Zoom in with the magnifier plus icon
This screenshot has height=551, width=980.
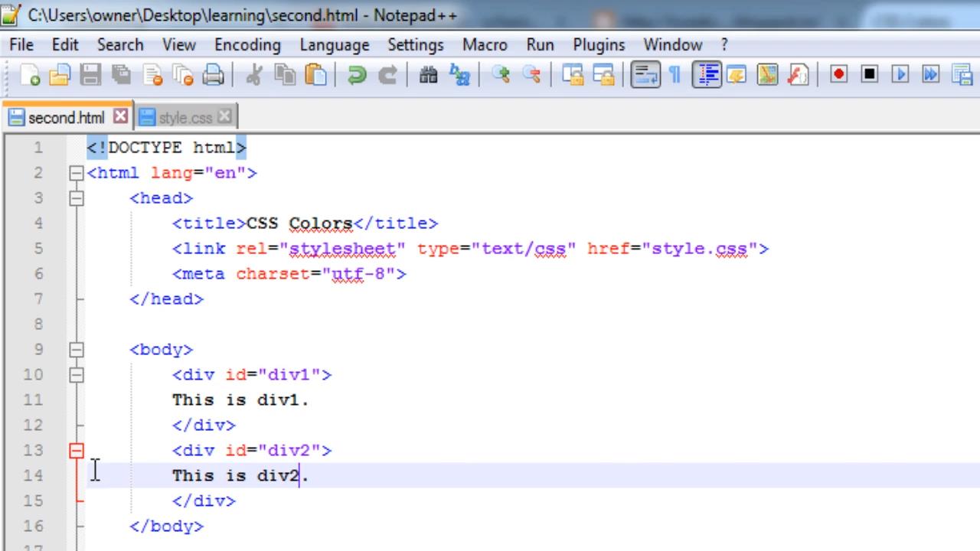[x=501, y=74]
